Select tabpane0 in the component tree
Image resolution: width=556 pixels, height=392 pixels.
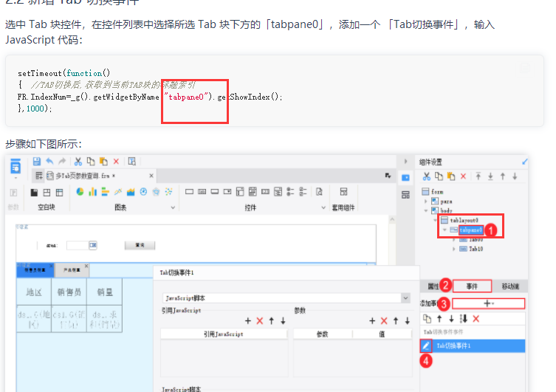[471, 230]
